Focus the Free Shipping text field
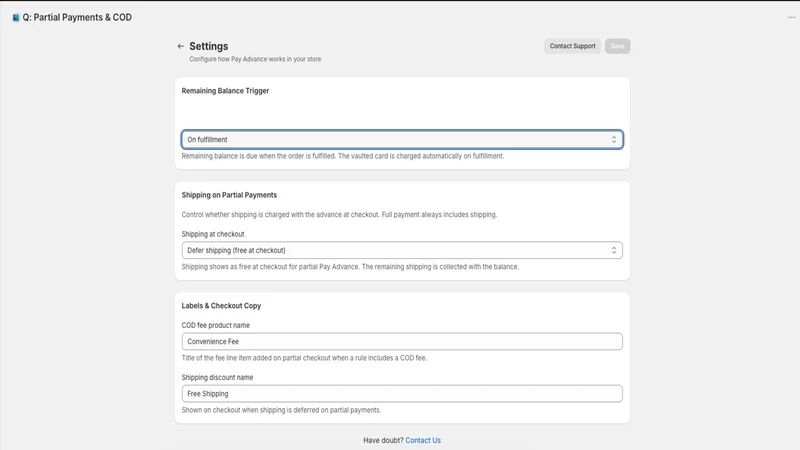800x450 pixels. point(402,393)
